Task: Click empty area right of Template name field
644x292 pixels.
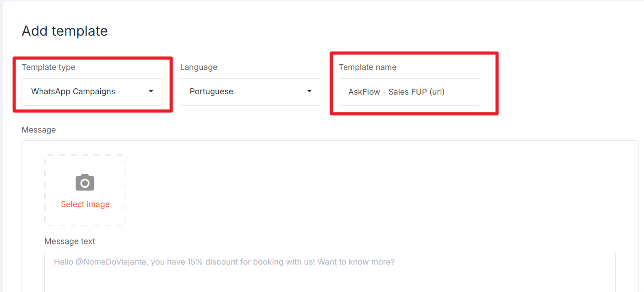Action: tap(568, 91)
